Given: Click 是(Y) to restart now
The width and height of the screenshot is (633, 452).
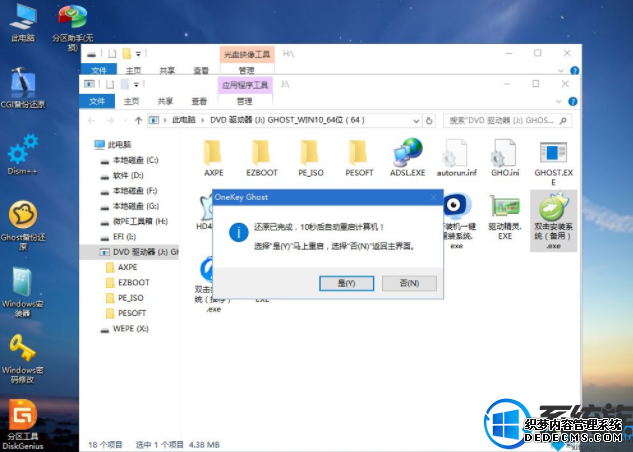Looking at the screenshot, I should pyautogui.click(x=346, y=283).
